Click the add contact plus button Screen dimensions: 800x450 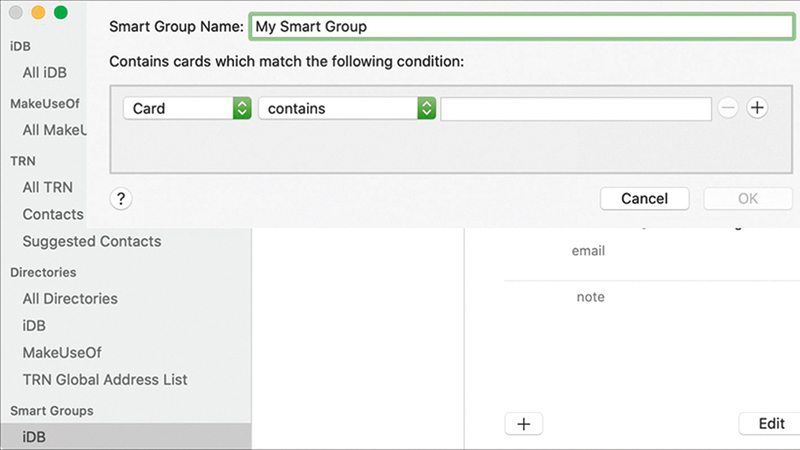(x=523, y=423)
